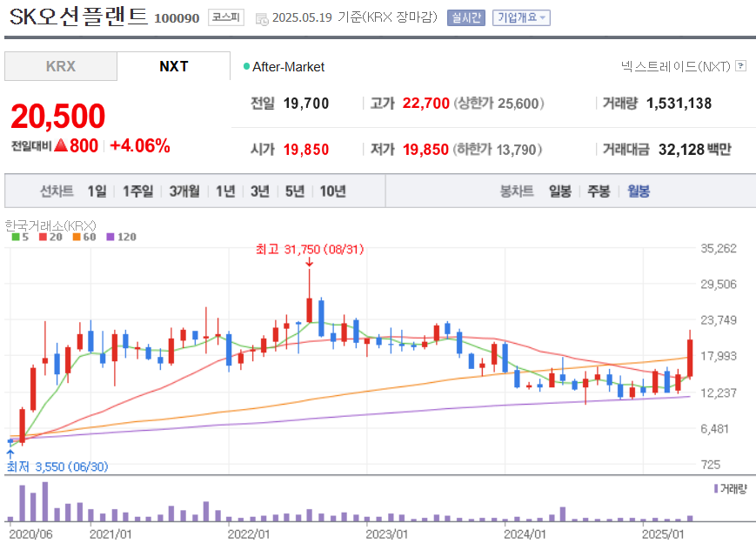
Task: Click the lower limit price (하한가 13,790)
Action: 497,150
